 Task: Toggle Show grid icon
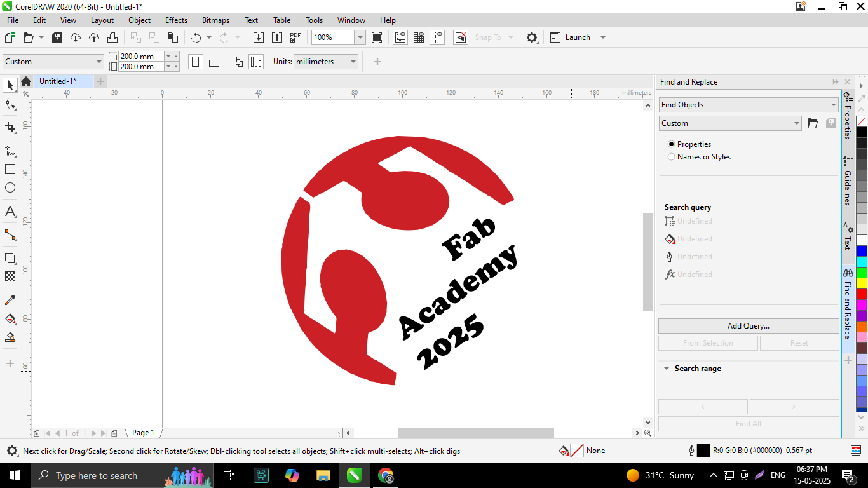coord(419,37)
